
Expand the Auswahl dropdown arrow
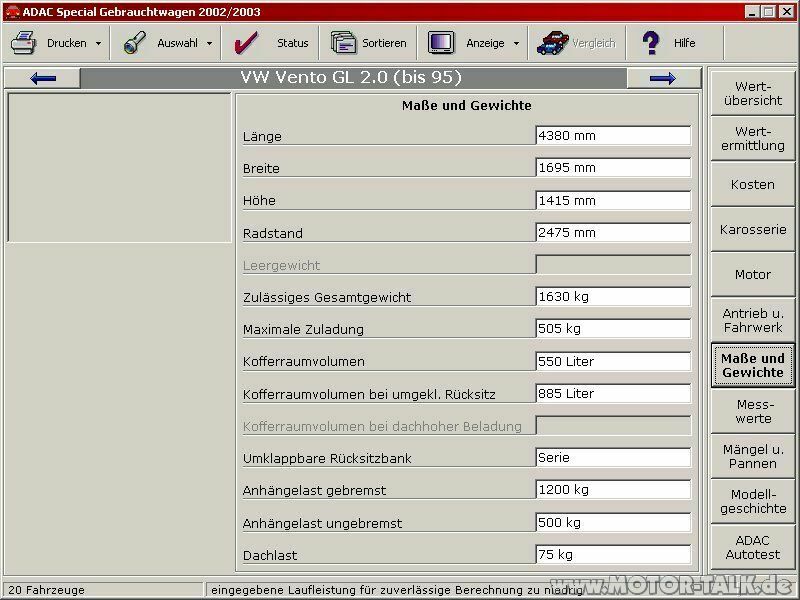coord(209,44)
